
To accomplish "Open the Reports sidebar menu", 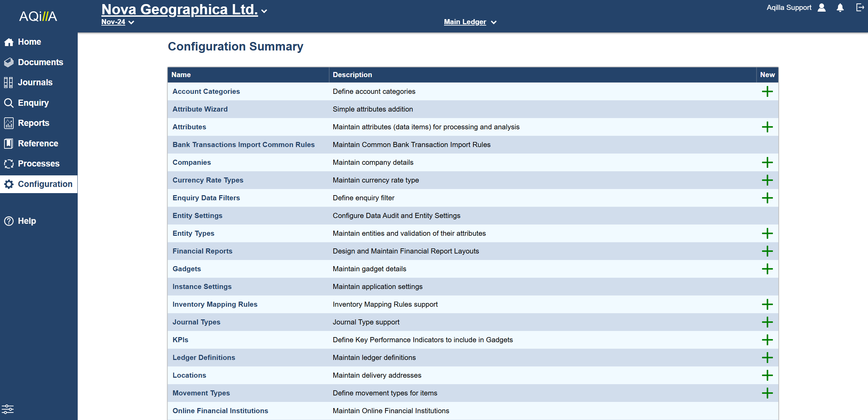I will [x=33, y=123].
